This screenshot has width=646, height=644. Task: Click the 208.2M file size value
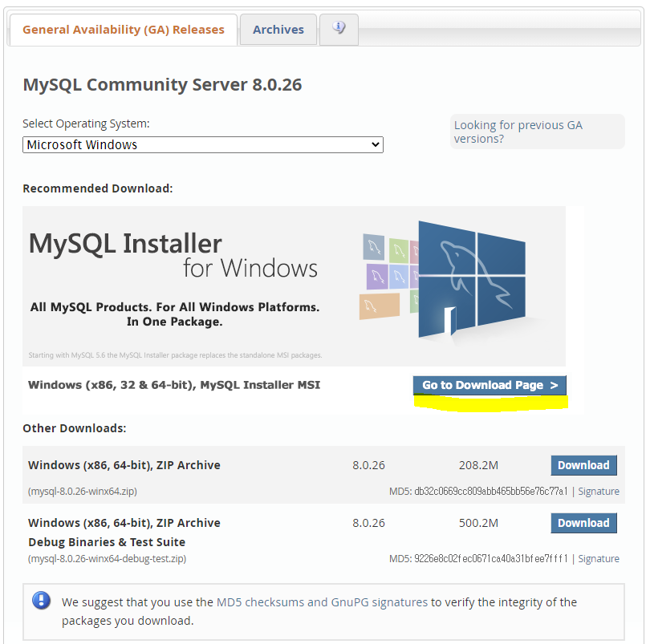pyautogui.click(x=478, y=465)
